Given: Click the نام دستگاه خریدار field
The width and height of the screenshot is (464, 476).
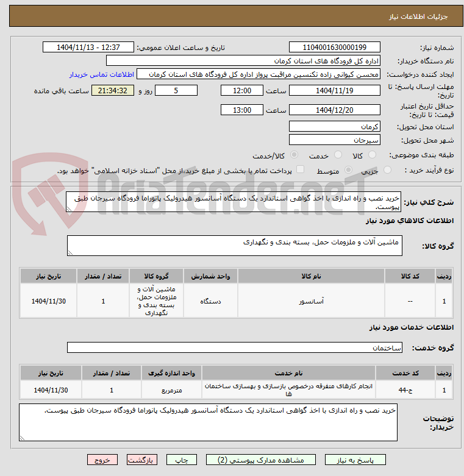Looking at the screenshot, I should point(243,61).
